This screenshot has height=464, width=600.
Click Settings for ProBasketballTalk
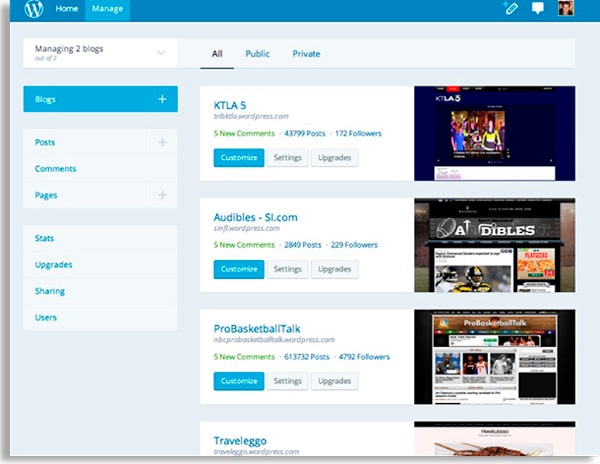[287, 381]
